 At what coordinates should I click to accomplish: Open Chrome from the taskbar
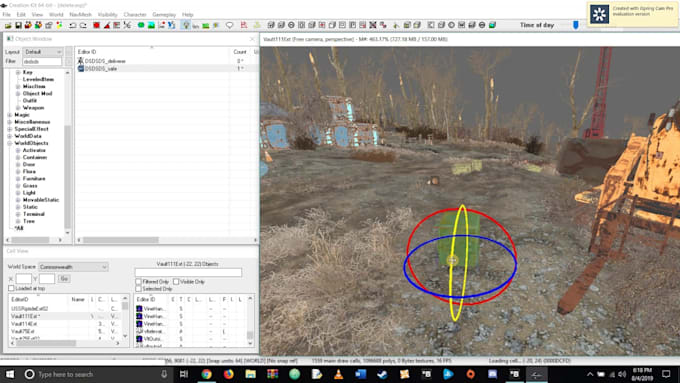pyautogui.click(x=206, y=374)
